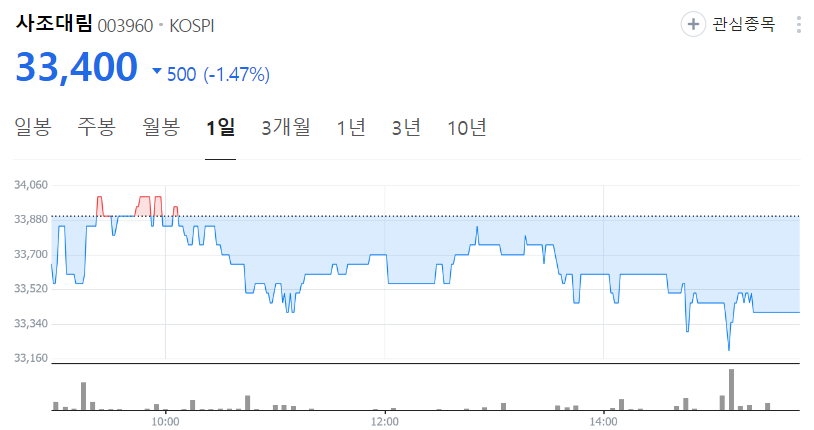
Task: Select the 1년 chart tab
Action: [351, 127]
